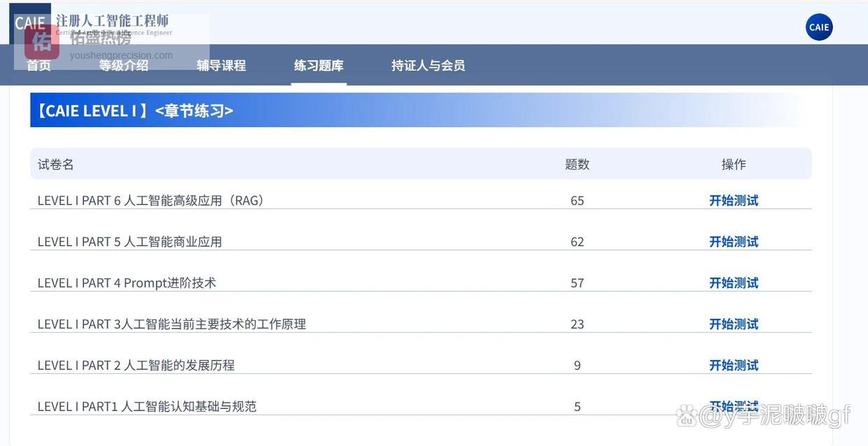Click 开始测试 for PART 5 商业应用
The height and width of the screenshot is (446, 868).
[x=733, y=242]
